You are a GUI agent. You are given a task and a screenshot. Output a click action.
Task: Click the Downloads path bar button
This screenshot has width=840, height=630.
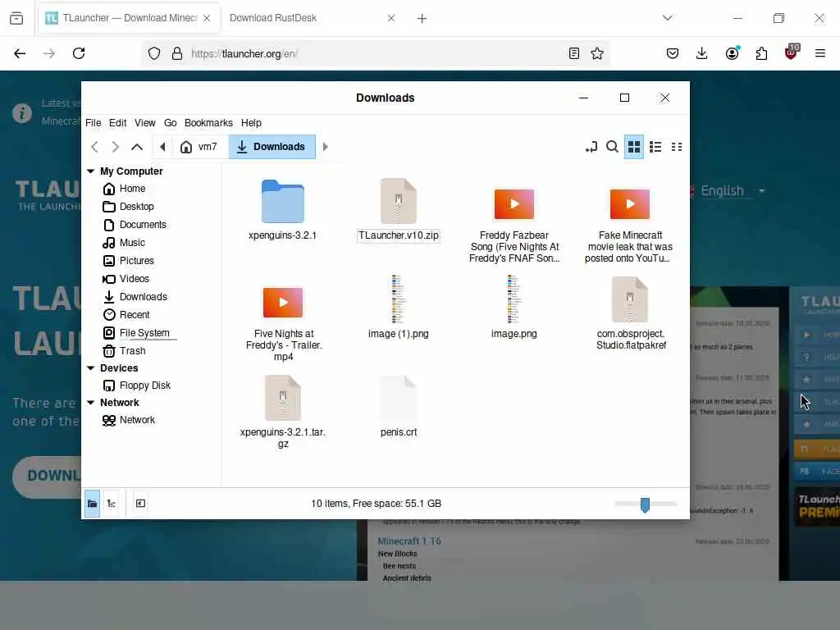[x=272, y=147]
